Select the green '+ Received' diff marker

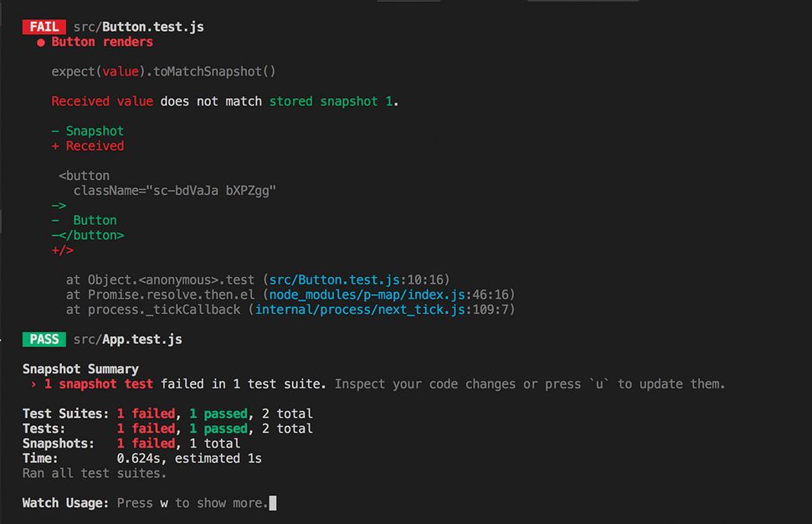pyautogui.click(x=88, y=146)
